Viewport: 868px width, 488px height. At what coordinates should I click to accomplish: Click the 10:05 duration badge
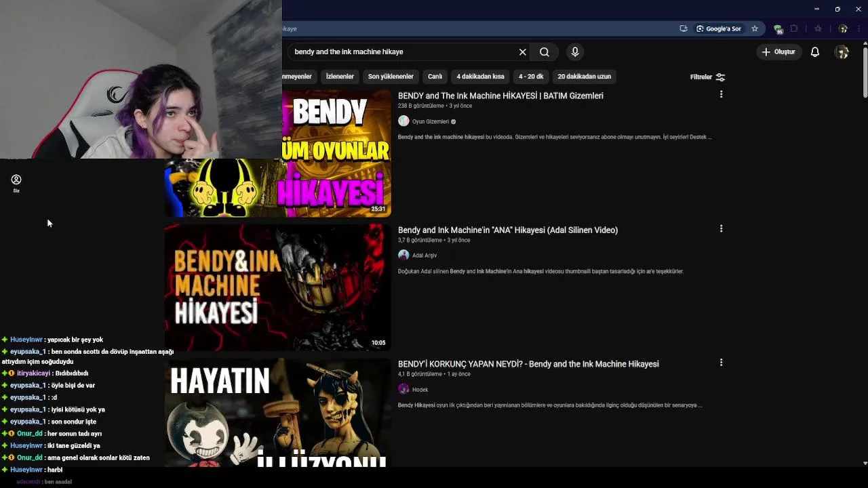point(378,343)
